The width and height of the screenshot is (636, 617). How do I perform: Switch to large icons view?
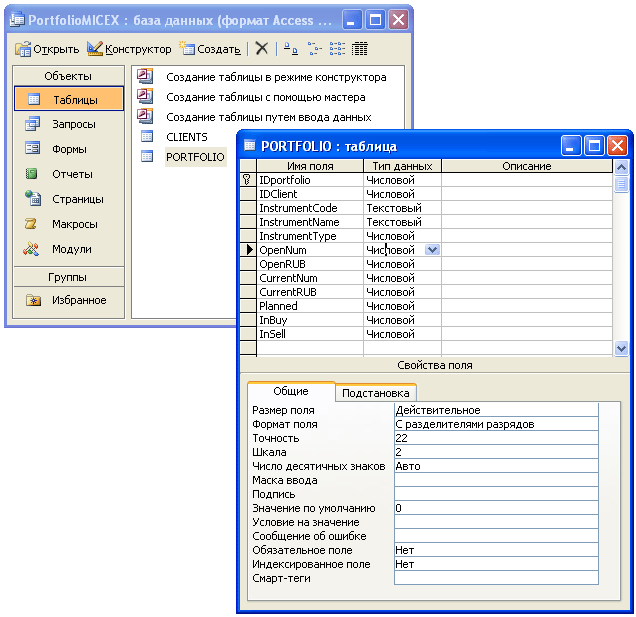pyautogui.click(x=290, y=49)
